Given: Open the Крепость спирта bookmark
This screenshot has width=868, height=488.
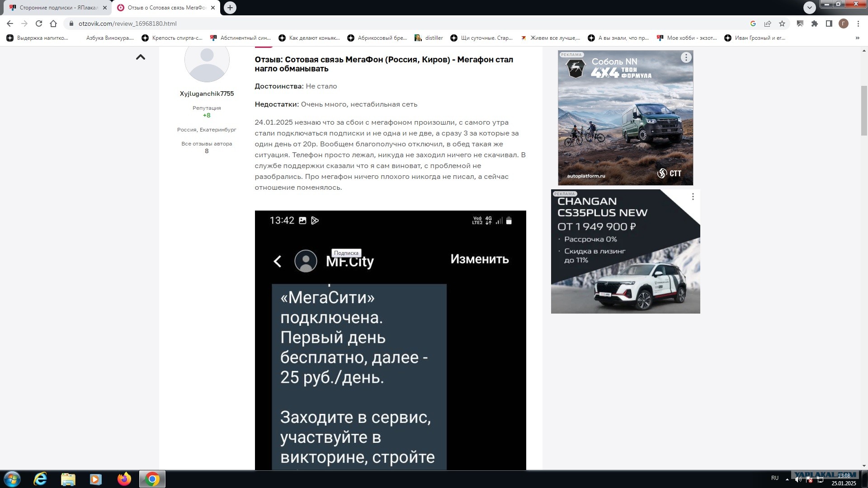Looking at the screenshot, I should point(172,38).
